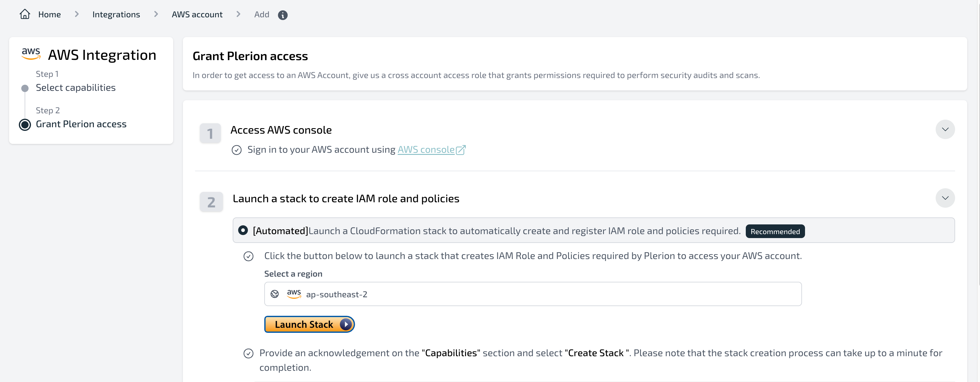Click the Launch Stack button

click(309, 324)
